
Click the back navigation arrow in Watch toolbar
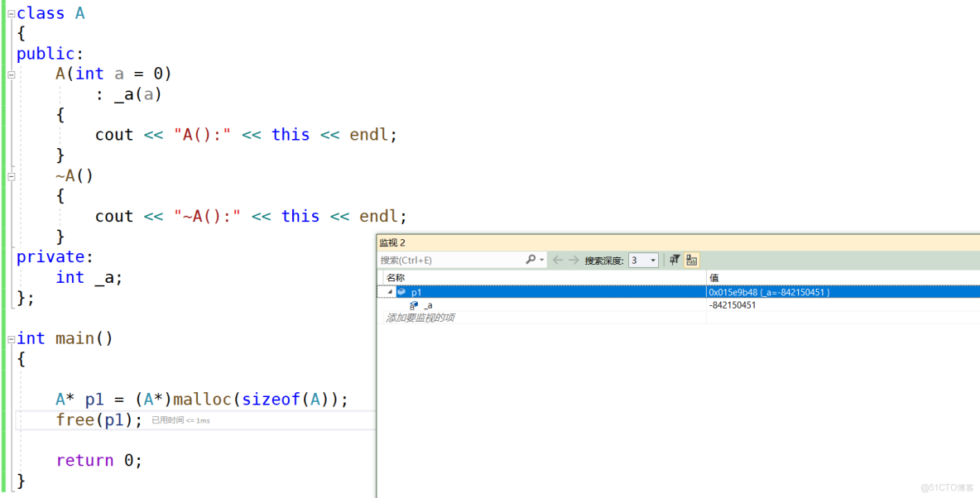click(556, 258)
